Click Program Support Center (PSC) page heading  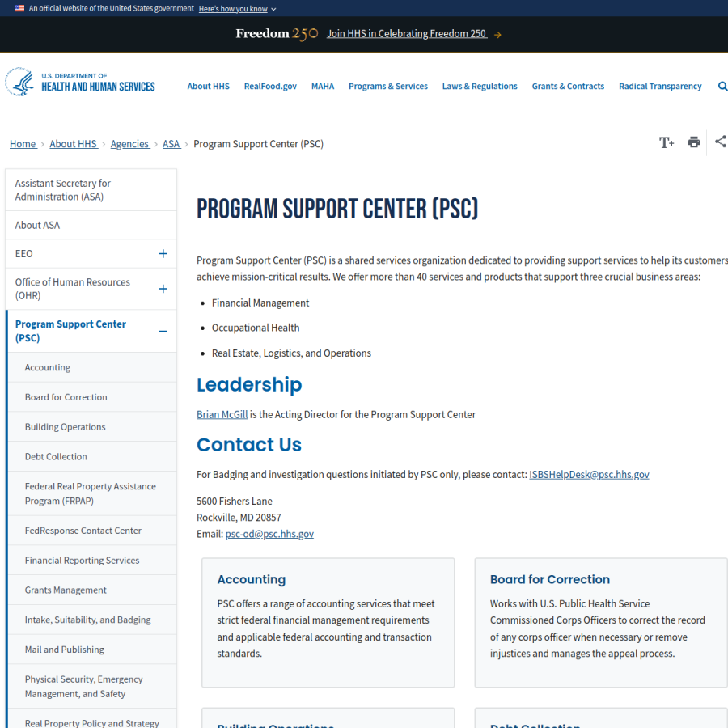(337, 209)
